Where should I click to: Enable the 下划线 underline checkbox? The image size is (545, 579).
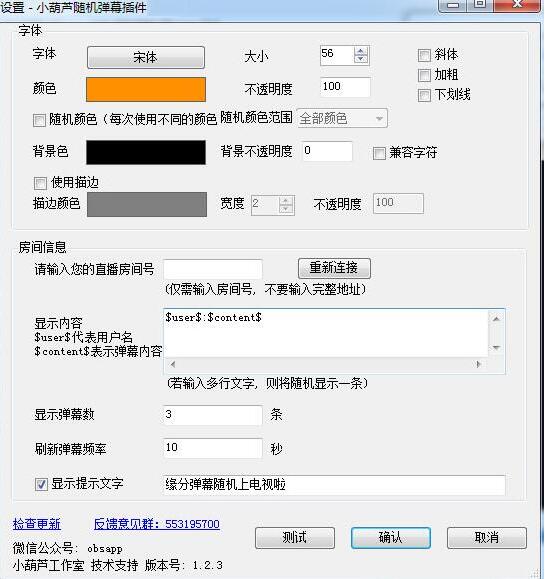click(424, 95)
